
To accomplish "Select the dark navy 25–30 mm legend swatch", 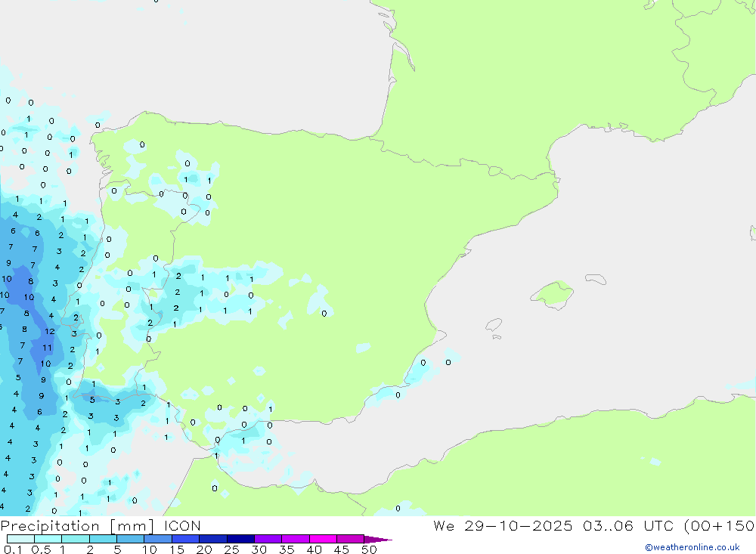I will pos(240,539).
